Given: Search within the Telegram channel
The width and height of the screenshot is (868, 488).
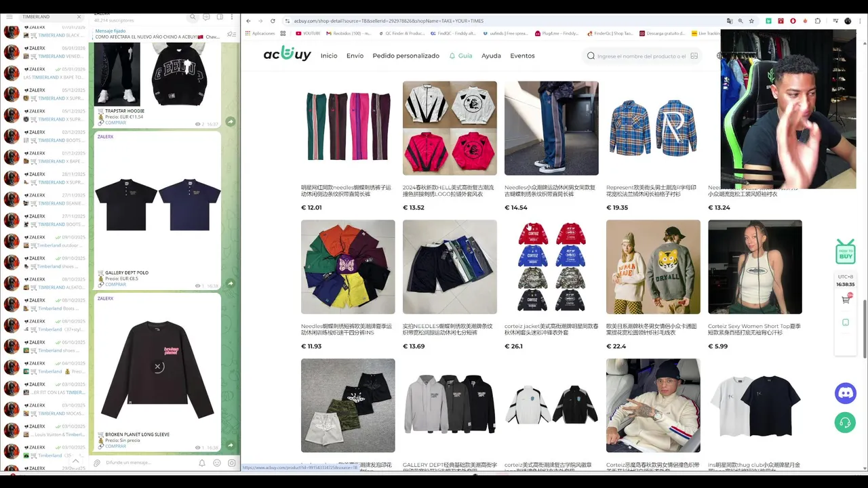Looking at the screenshot, I should click(x=193, y=17).
